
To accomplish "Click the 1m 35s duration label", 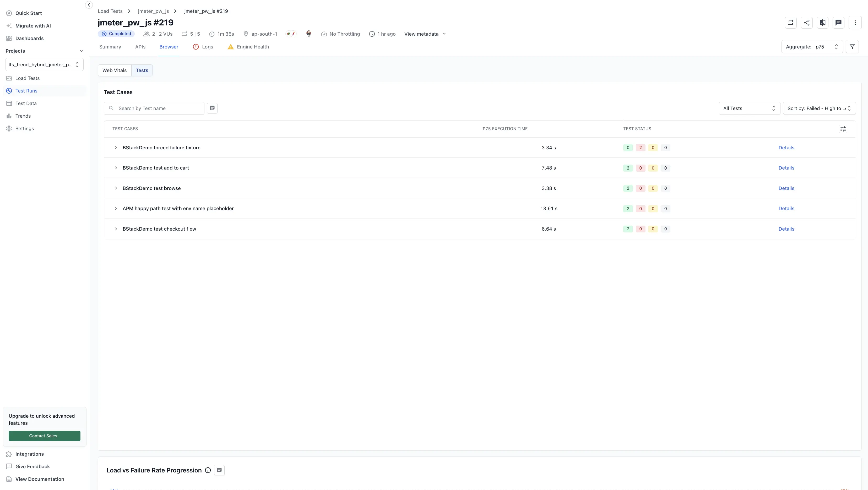I will click(x=225, y=34).
